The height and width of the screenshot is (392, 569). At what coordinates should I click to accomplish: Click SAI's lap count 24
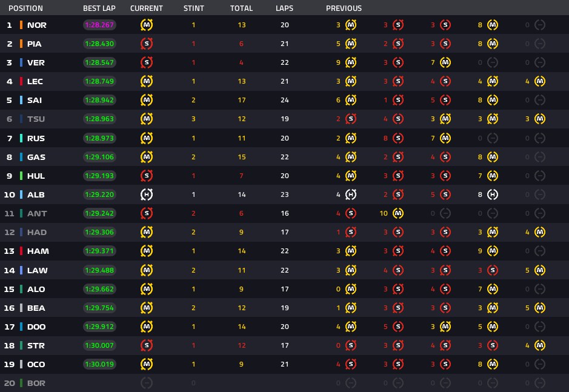point(285,100)
